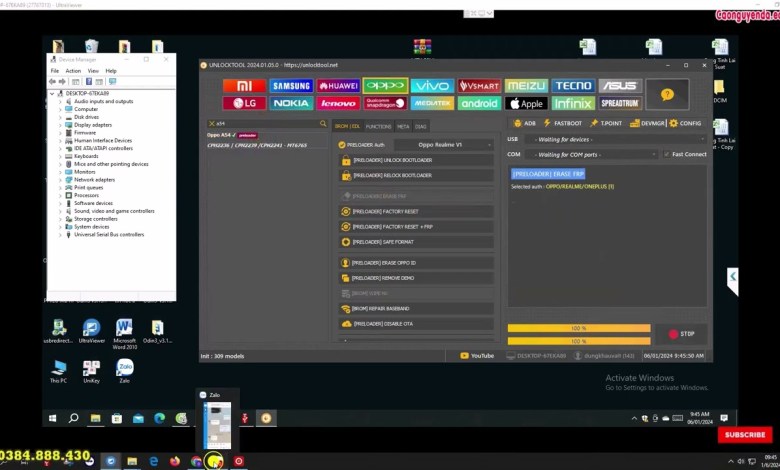Switch to the META tab
This screenshot has height=470, width=780.
tap(403, 126)
